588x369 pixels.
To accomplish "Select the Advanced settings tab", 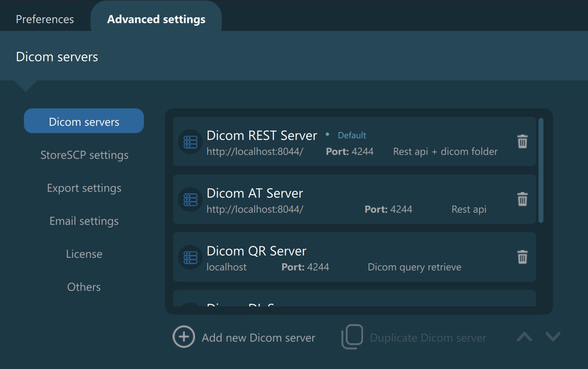I will click(156, 19).
